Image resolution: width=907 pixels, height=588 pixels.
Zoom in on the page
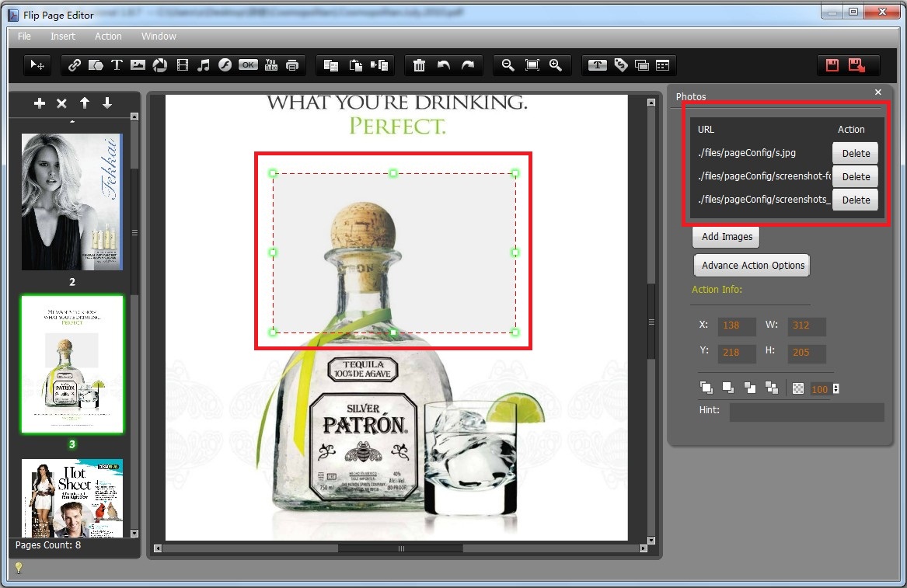pos(556,65)
